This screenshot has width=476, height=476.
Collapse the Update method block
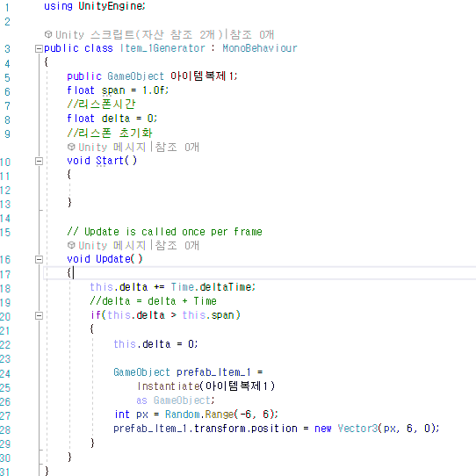pos(39,259)
